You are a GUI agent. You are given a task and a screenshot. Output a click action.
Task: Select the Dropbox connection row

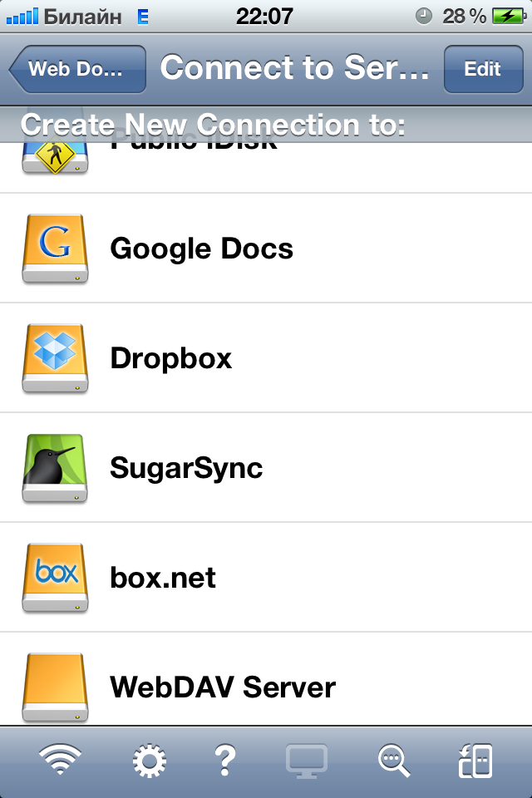[x=266, y=358]
